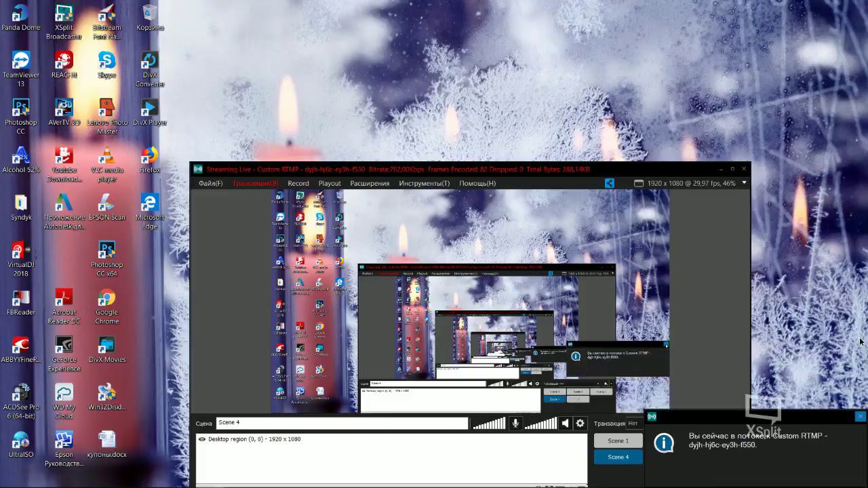The width and height of the screenshot is (868, 488).
Task: Click the blue share icon in XSplit
Action: coord(610,183)
